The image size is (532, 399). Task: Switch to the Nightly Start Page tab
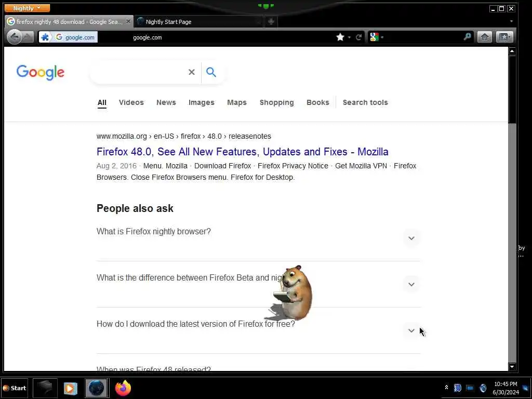198,22
